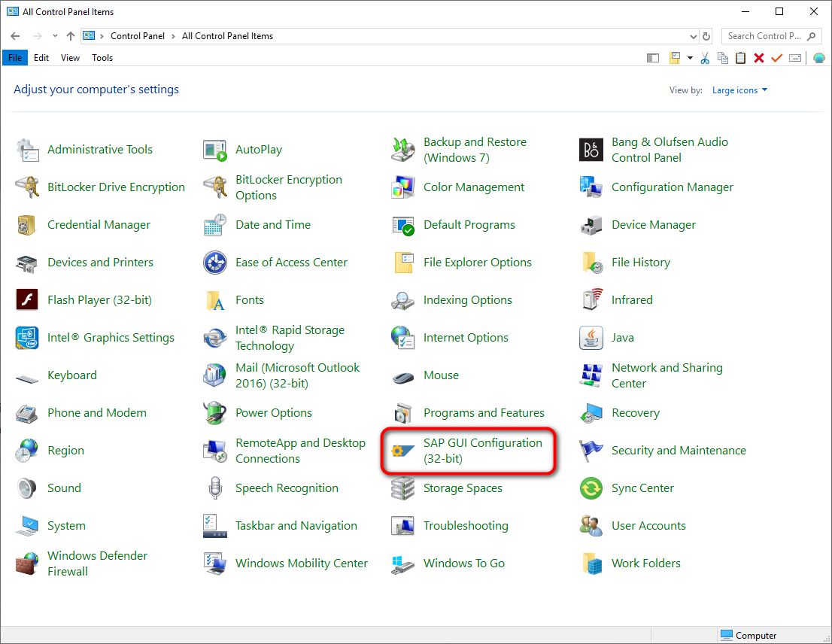Image resolution: width=832 pixels, height=644 pixels.
Task: Open the View menu
Action: coord(70,58)
